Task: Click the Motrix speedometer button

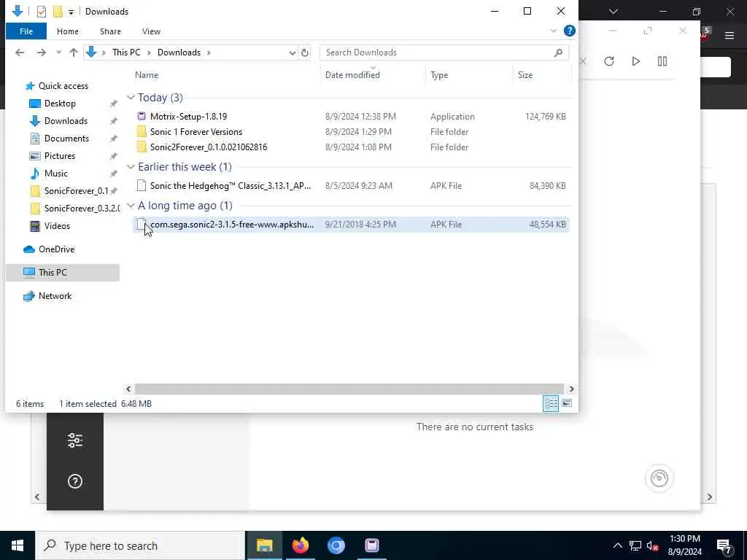Action: 659,478
